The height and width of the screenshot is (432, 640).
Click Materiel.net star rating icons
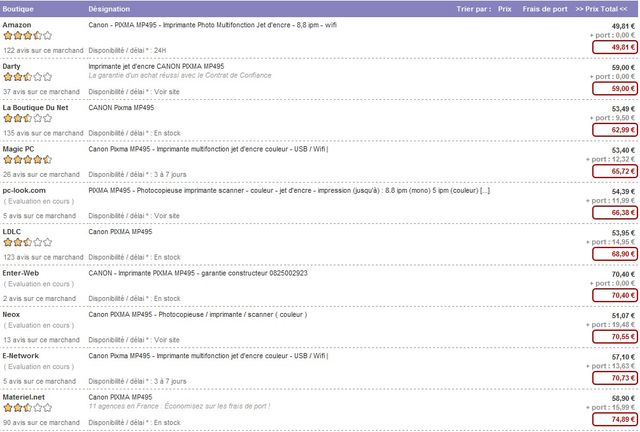coord(28,408)
